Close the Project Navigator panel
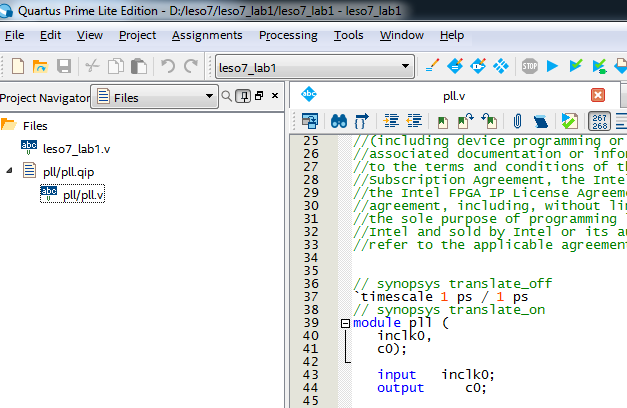Viewport: 627px width, 408px height. tap(275, 96)
